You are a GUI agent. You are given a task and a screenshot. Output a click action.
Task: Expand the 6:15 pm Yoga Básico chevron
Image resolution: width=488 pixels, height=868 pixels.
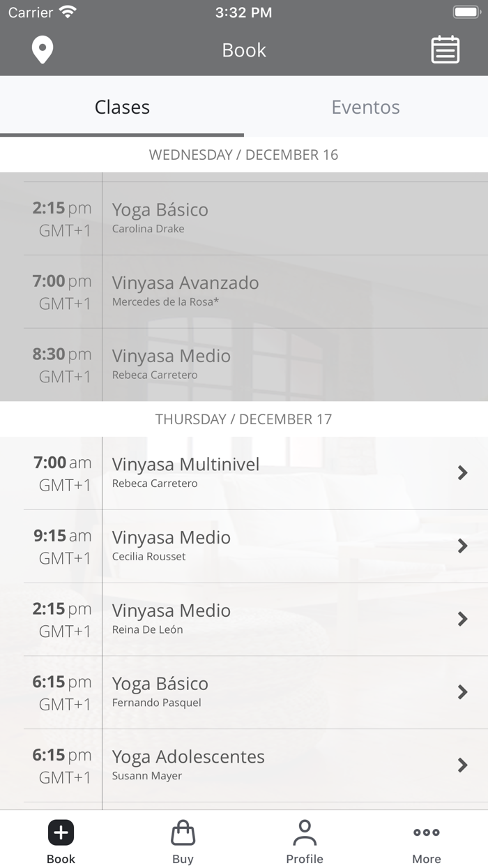(x=462, y=692)
